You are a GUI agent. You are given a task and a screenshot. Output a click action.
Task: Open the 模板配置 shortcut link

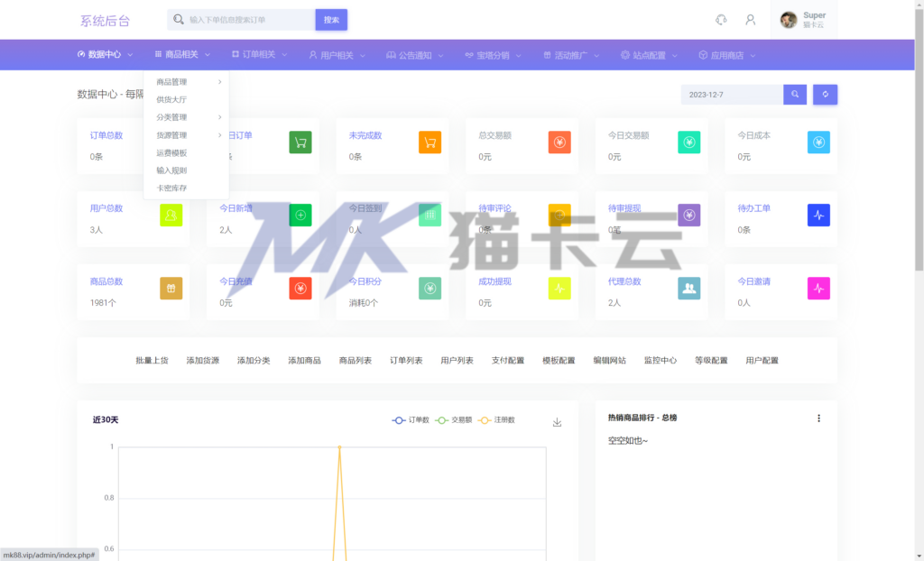coord(559,361)
